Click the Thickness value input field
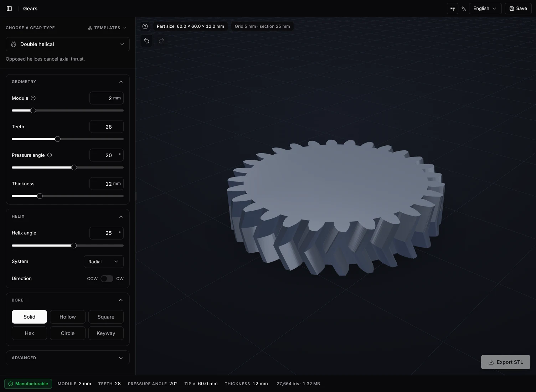Image resolution: width=536 pixels, height=392 pixels. click(x=107, y=184)
